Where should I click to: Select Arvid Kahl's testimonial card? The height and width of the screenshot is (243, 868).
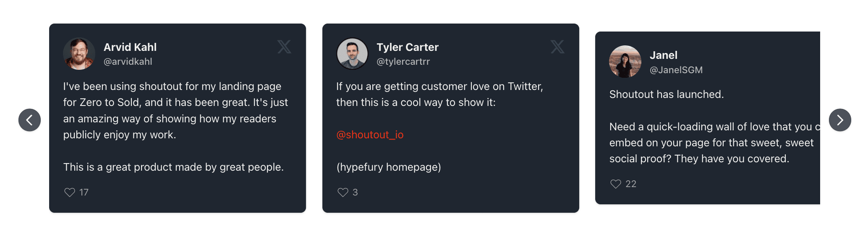click(x=178, y=118)
